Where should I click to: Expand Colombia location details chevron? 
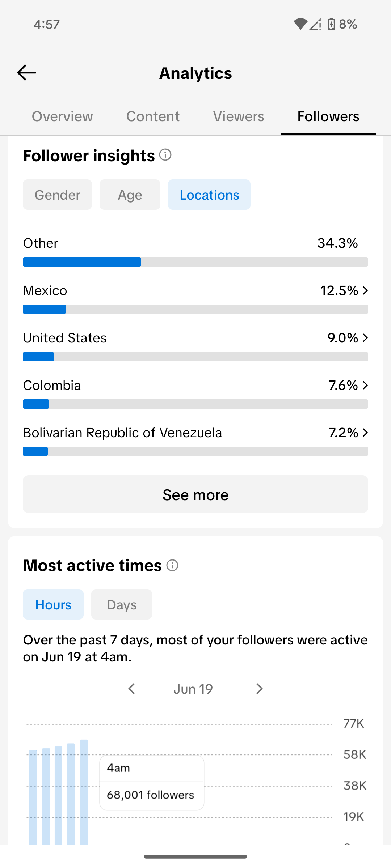pyautogui.click(x=365, y=385)
